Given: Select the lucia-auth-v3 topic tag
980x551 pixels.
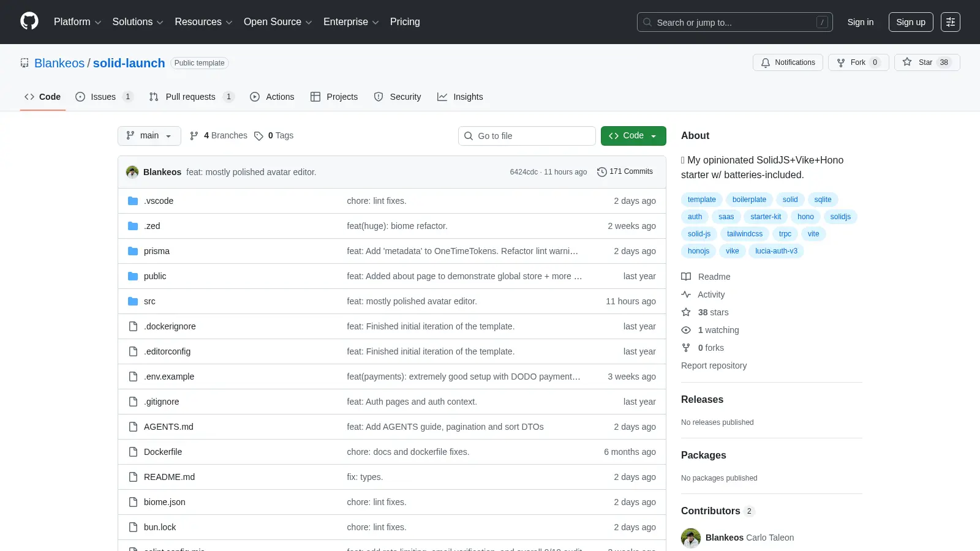Looking at the screenshot, I should click(x=776, y=251).
